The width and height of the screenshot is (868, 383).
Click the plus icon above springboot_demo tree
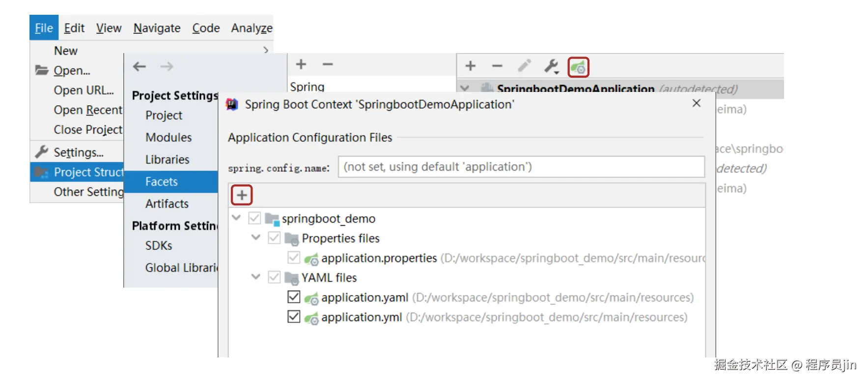click(x=242, y=195)
